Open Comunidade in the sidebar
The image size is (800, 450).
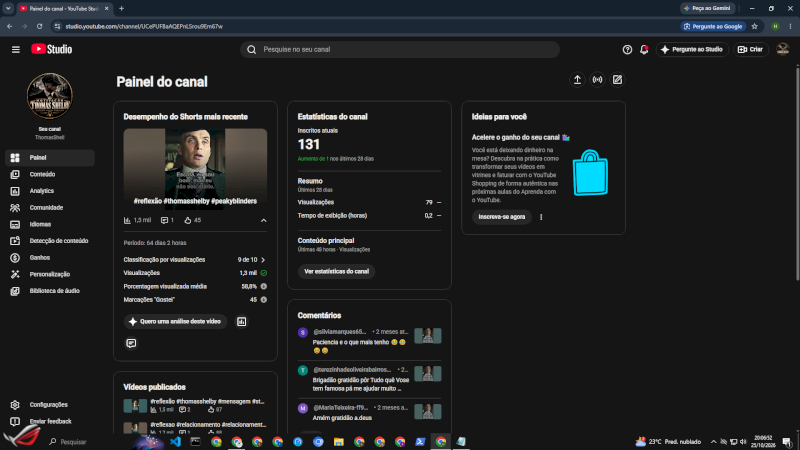50,208
